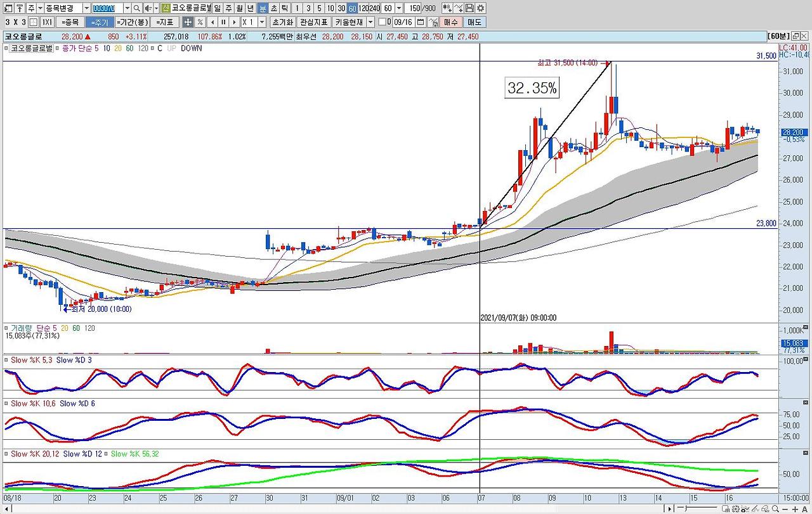Click the 코오롱글로벌 stock name field
Image resolution: width=812 pixels, height=514 pixels.
192,8
